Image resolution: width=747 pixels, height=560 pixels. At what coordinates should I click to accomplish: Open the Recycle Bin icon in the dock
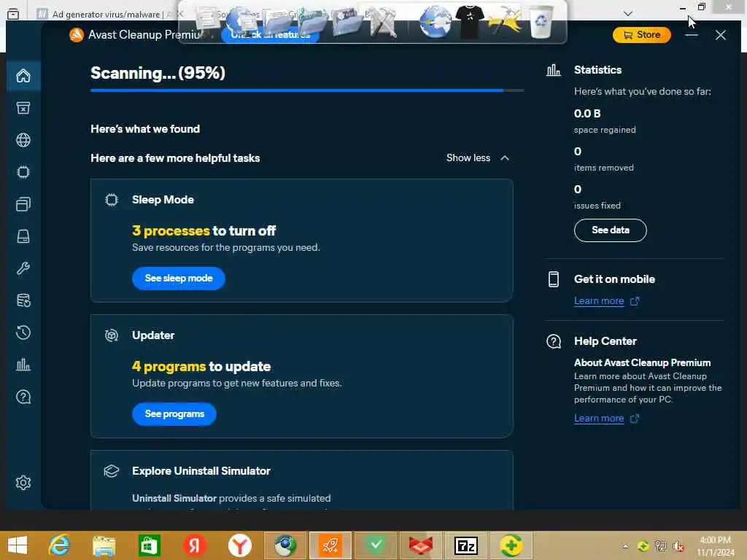pos(541,22)
